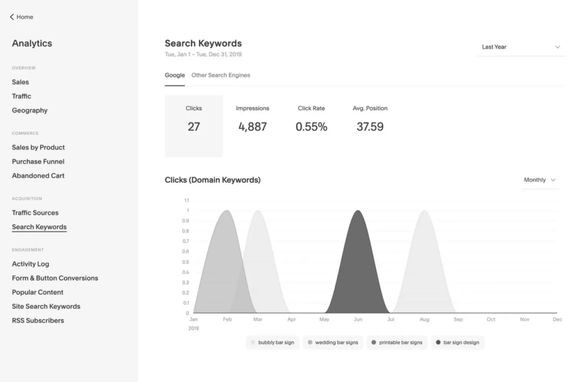
Task: Open the Abandoned Cart report
Action: click(x=38, y=175)
